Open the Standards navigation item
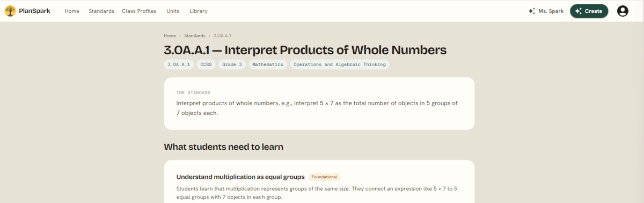 tap(101, 11)
